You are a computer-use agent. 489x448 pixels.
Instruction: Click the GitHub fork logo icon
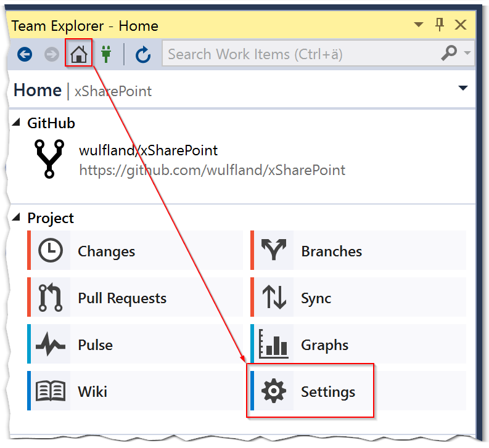tap(48, 158)
